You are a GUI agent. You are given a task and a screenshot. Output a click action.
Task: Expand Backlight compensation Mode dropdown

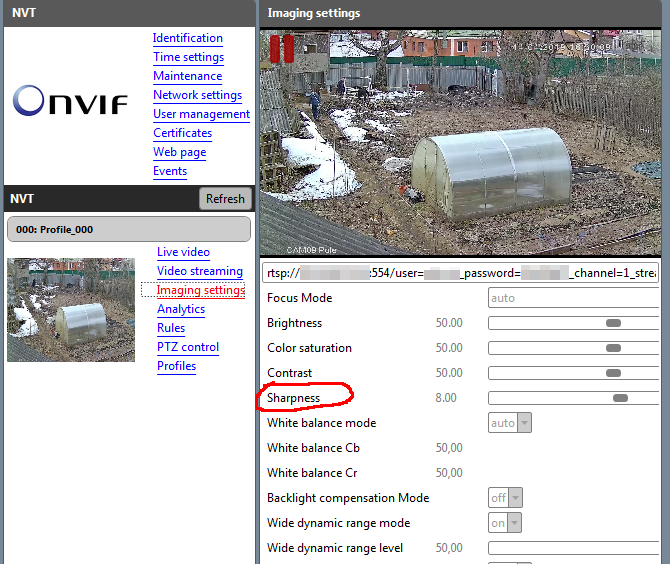coord(506,498)
